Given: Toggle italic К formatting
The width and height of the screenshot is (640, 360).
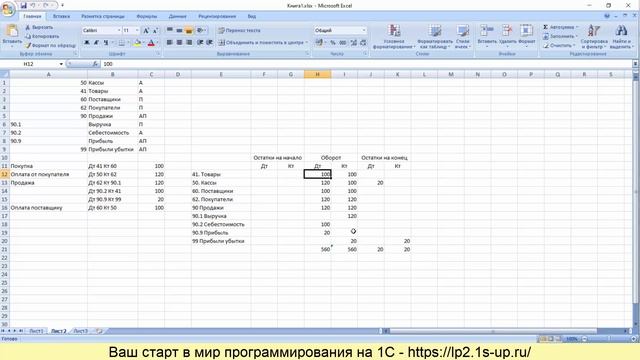Looking at the screenshot, I should tap(96, 42).
